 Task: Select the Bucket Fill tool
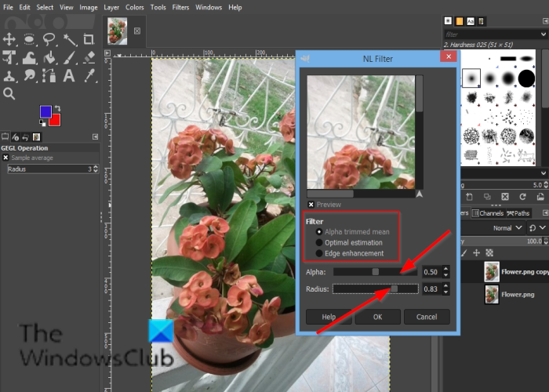(49, 57)
